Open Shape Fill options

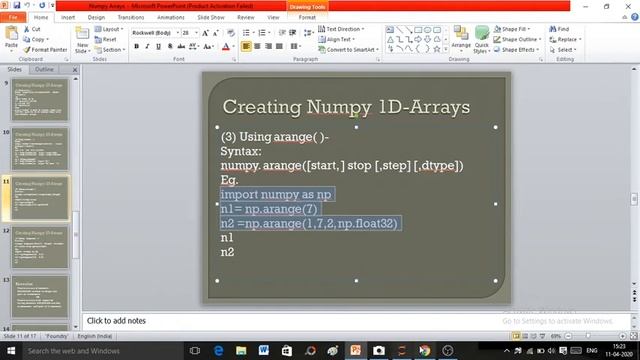pyautogui.click(x=512, y=29)
